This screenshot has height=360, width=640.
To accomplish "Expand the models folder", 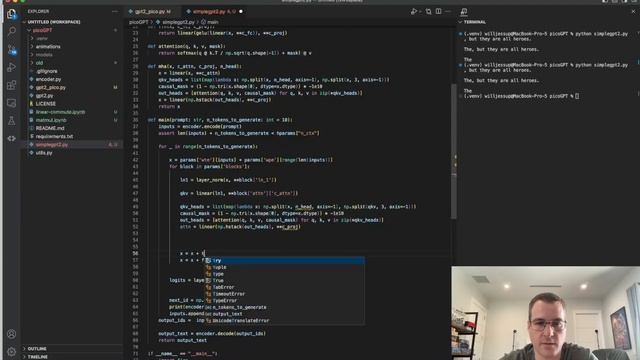I will (x=44, y=55).
